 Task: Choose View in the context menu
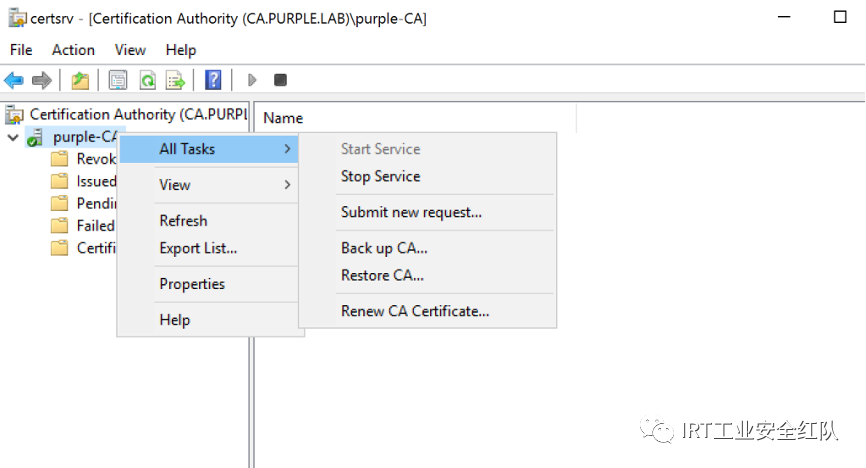[209, 185]
